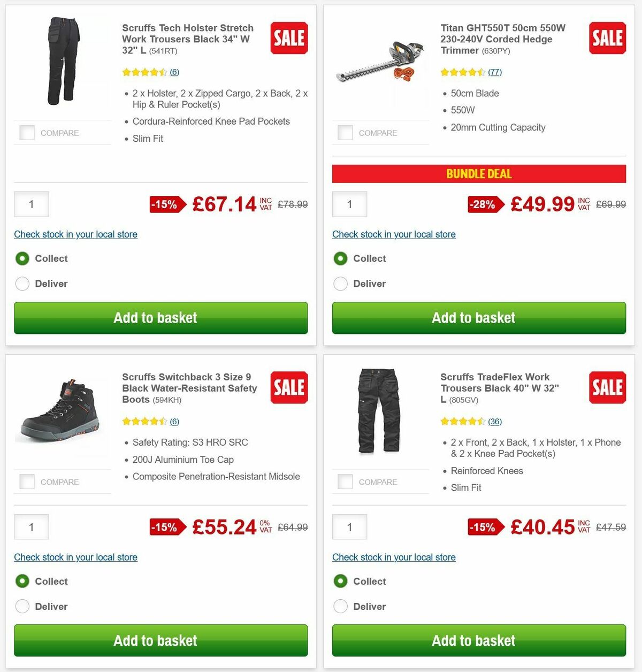Enable COMPARE for Switchback 3 safety boots
The width and height of the screenshot is (642, 672).
point(27,481)
